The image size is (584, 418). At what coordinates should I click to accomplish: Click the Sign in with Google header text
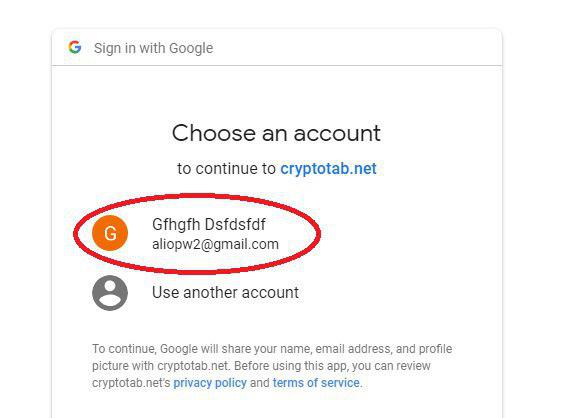153,48
